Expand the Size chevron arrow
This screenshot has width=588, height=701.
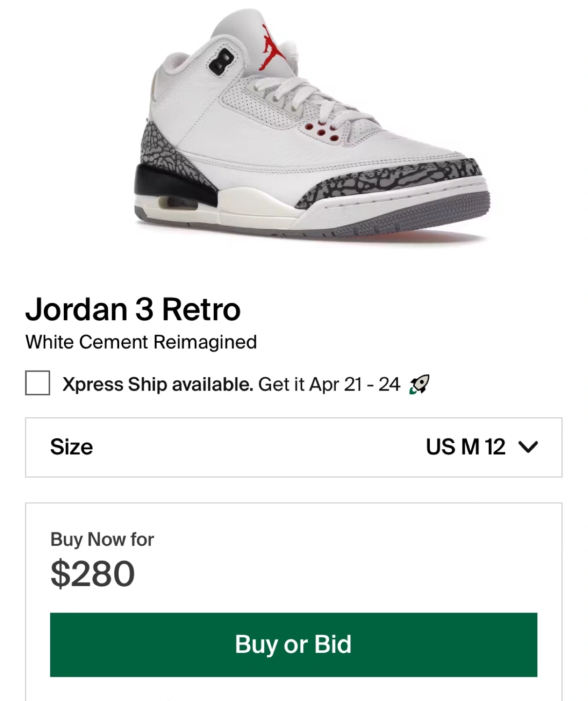point(528,447)
